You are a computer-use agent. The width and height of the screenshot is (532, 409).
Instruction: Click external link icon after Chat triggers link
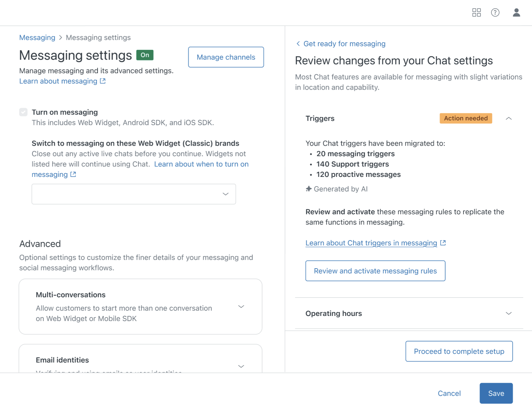443,243
